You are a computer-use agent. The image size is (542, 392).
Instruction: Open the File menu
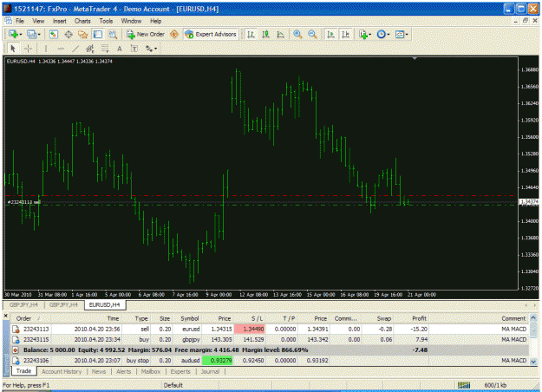pyautogui.click(x=20, y=21)
